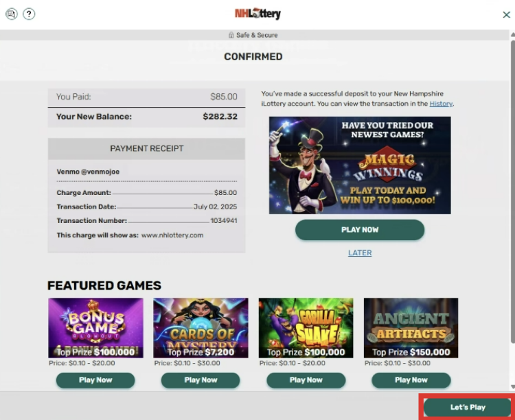Play Now under Gorilla Shake
Viewport: 515px width, 420px height.
(306, 380)
